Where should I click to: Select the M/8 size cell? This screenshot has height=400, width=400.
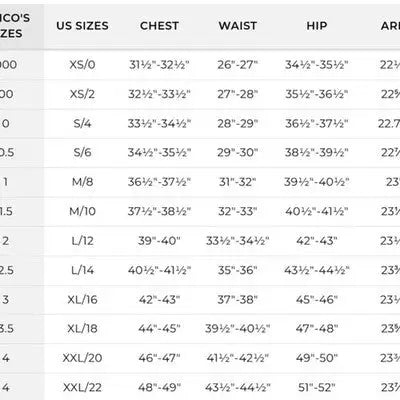point(82,182)
